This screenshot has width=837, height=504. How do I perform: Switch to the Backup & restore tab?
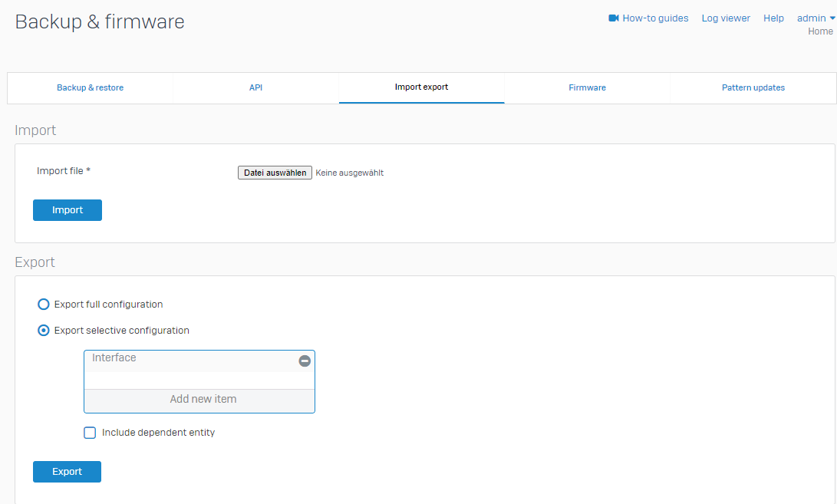click(x=90, y=88)
